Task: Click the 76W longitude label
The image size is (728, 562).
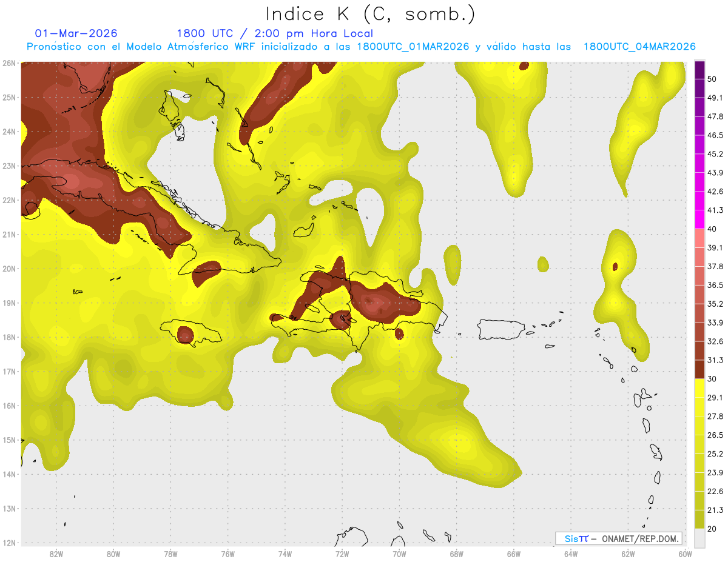Action: tap(228, 554)
